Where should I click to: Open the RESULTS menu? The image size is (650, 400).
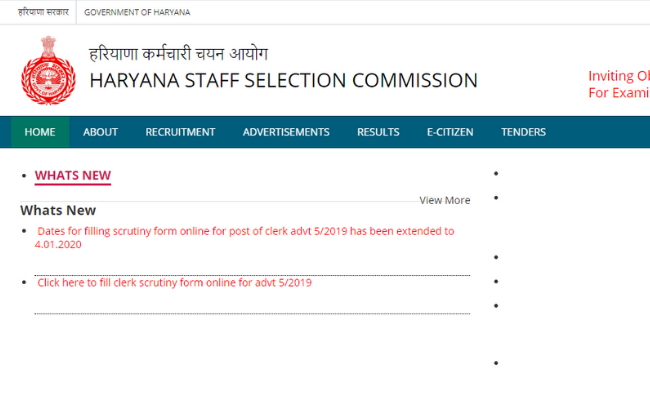pos(378,132)
